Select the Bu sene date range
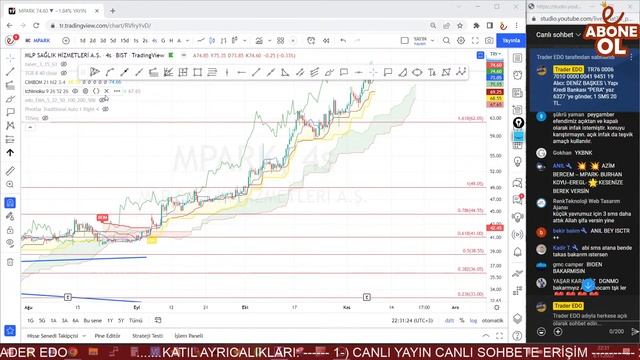The image size is (640, 360). 93,320
